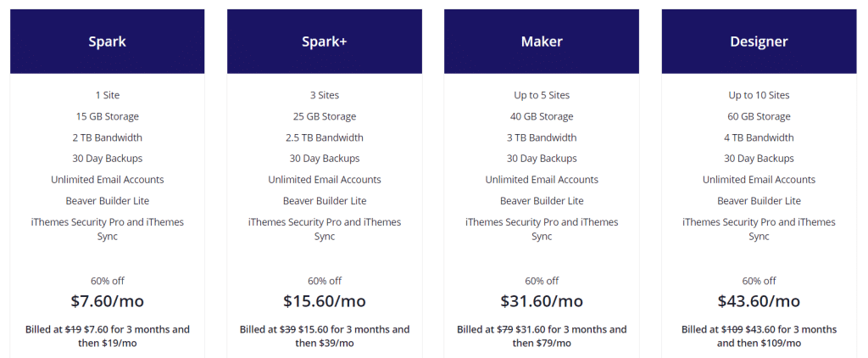This screenshot has width=868, height=358.
Task: Click '3 Sites' in Spark+ plan
Action: pos(325,95)
